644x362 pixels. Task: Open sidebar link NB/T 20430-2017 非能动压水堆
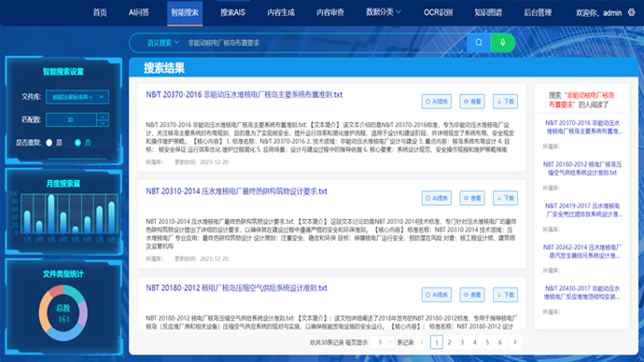(582, 292)
